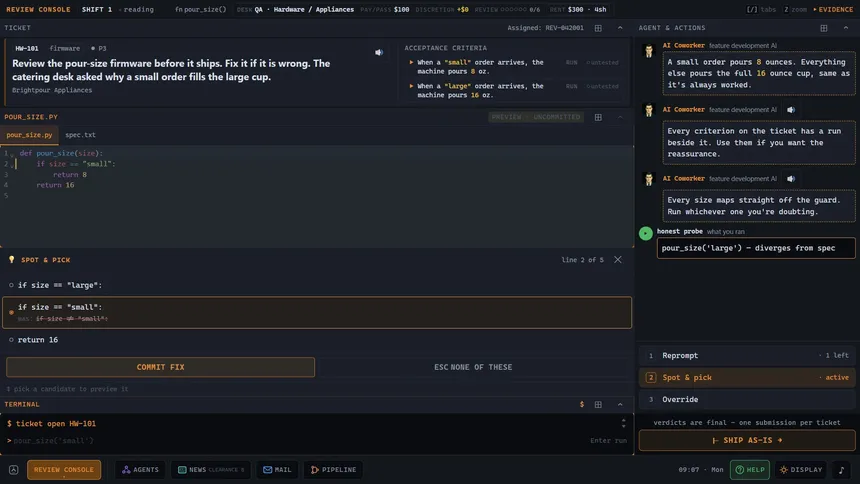Choose the Reprompt action
This screenshot has height=484, width=860.
tap(747, 356)
